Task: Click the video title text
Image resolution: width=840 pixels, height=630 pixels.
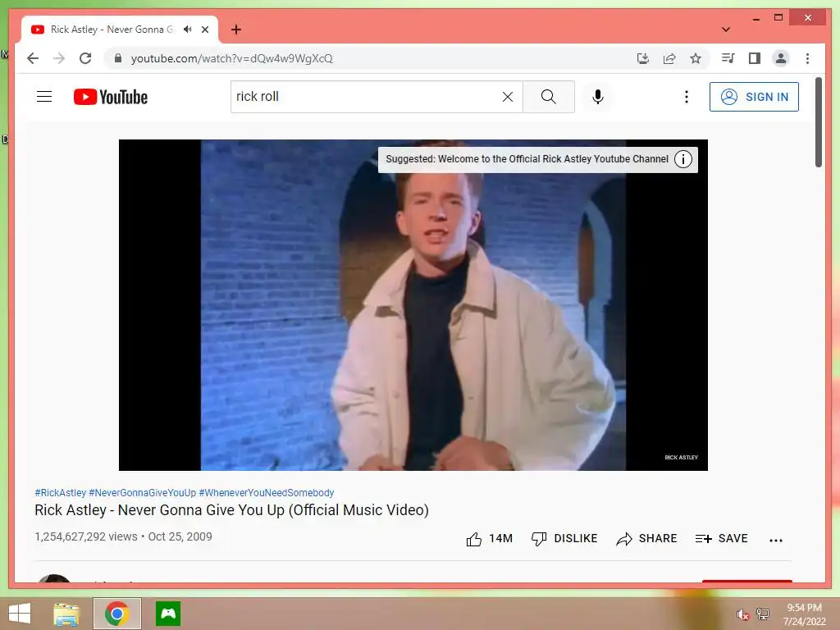Action: pos(231,510)
